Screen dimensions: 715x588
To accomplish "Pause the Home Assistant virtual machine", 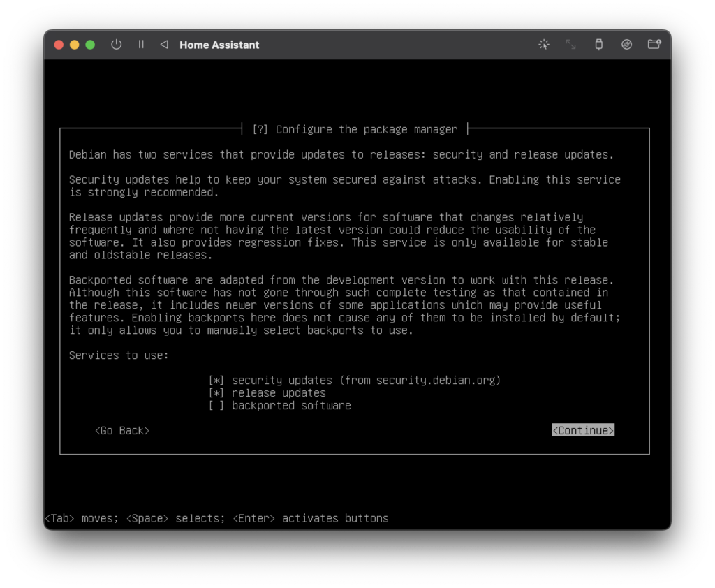I will [x=141, y=44].
